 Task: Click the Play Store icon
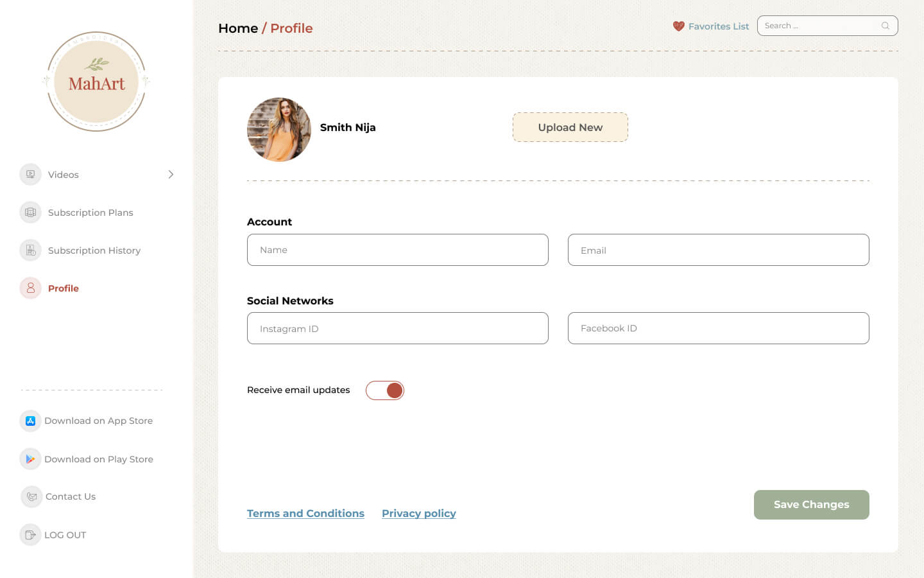30,459
